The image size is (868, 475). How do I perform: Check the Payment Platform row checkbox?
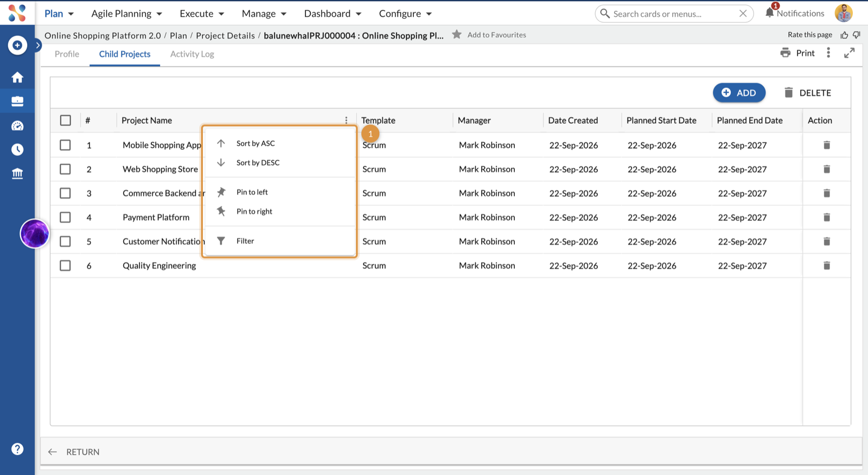tap(65, 217)
